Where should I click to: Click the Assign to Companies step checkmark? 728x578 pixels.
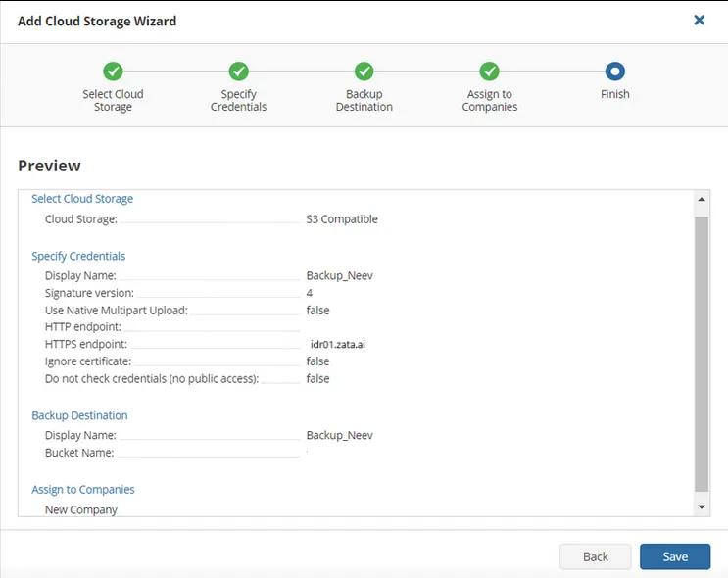pyautogui.click(x=489, y=72)
